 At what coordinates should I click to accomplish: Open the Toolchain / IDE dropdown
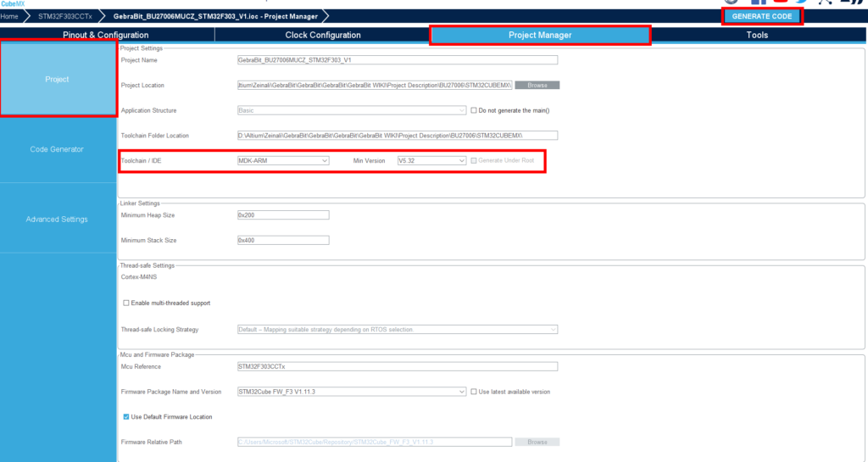click(283, 160)
